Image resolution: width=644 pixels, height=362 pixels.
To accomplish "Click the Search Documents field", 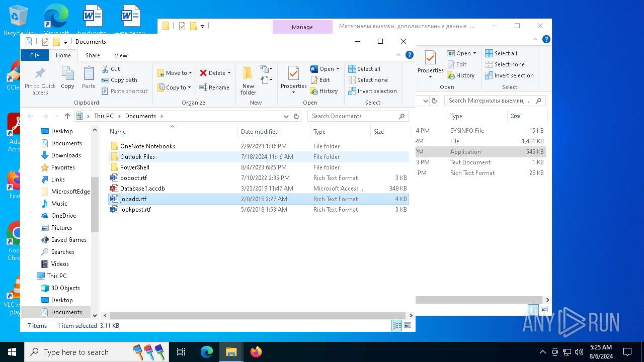I will coord(358,116).
